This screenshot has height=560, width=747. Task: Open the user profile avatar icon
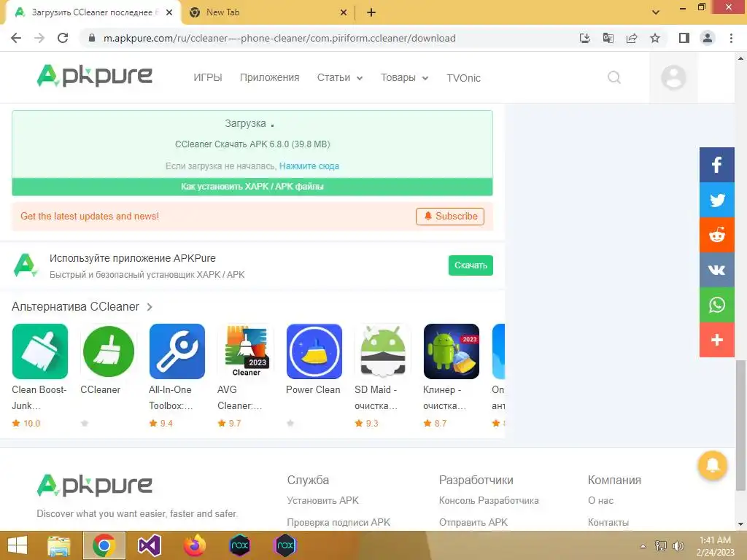point(673,77)
